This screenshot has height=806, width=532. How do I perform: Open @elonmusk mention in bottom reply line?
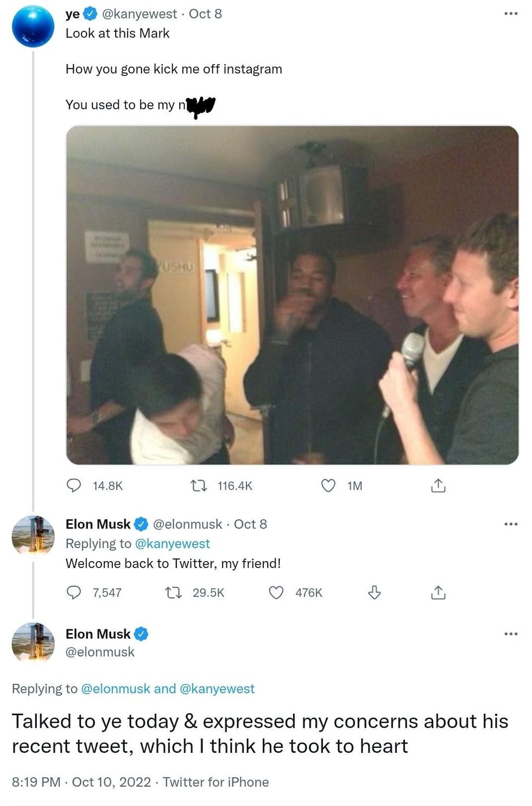[115, 689]
